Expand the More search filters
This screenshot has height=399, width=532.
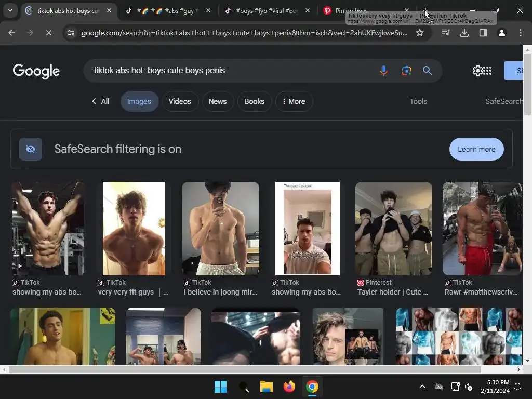click(294, 101)
